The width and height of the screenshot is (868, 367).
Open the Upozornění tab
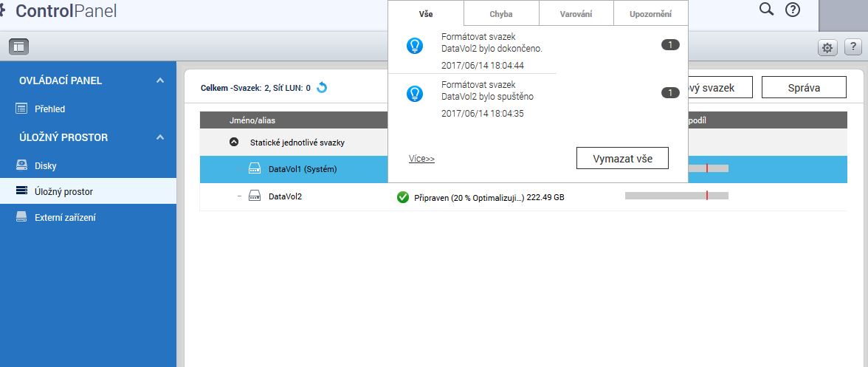tap(650, 14)
